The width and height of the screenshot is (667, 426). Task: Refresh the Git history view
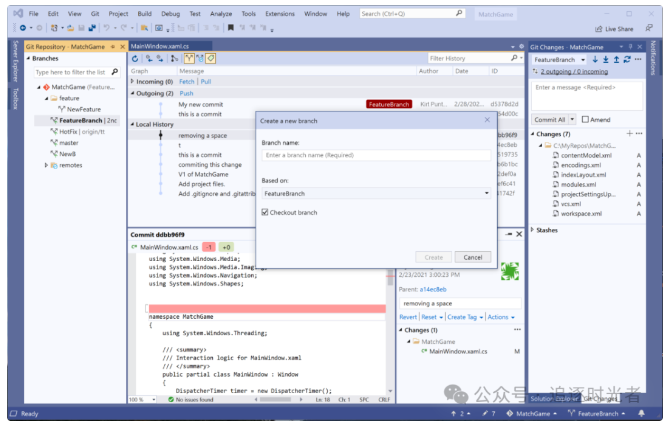[135, 59]
